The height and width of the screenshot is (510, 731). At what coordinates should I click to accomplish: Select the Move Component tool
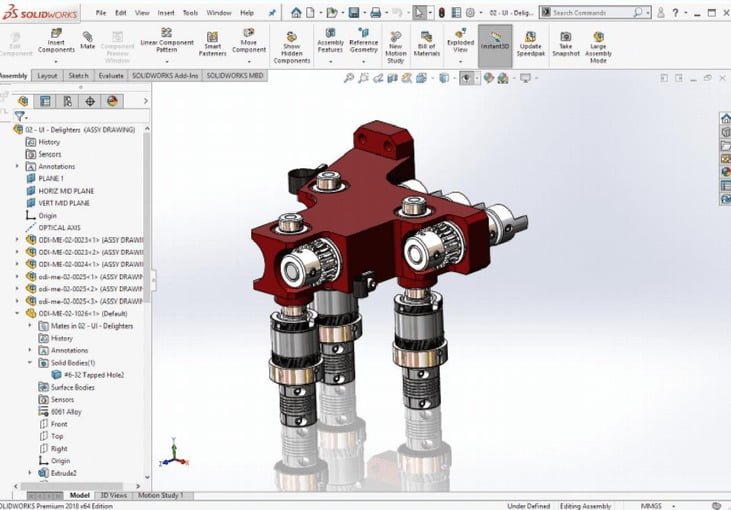click(248, 41)
